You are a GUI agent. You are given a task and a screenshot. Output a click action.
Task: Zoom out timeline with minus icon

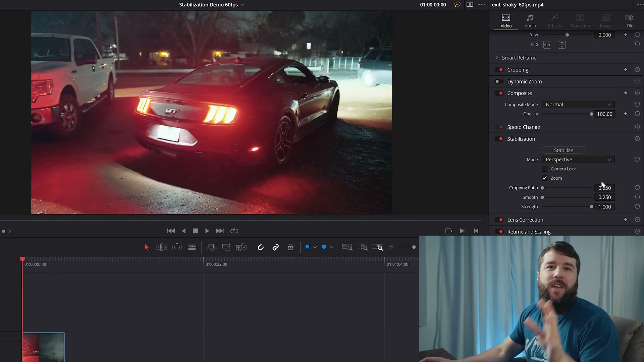point(391,247)
